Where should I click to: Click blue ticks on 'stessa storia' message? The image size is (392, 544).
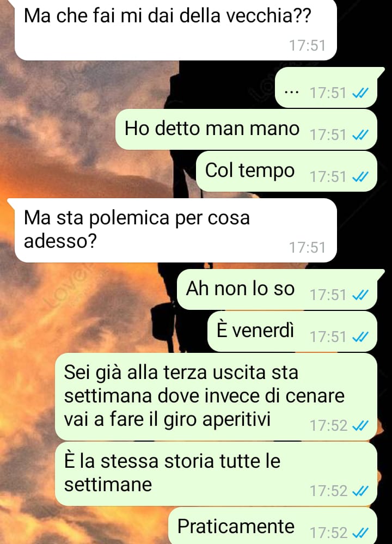pyautogui.click(x=360, y=491)
